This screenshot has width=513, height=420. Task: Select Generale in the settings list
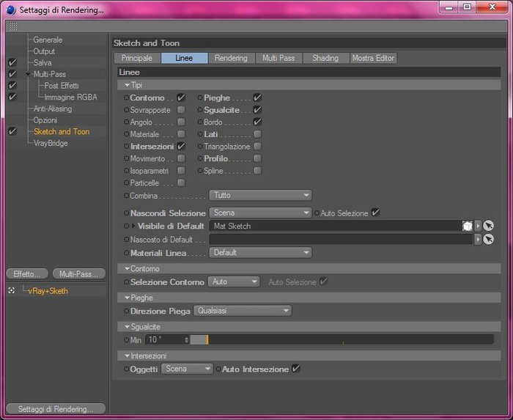48,40
